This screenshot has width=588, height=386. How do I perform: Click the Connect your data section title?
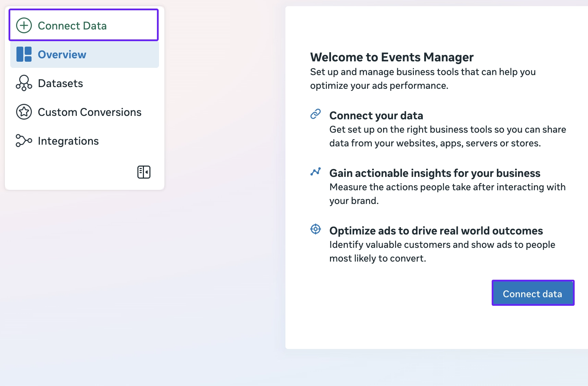[x=376, y=116]
